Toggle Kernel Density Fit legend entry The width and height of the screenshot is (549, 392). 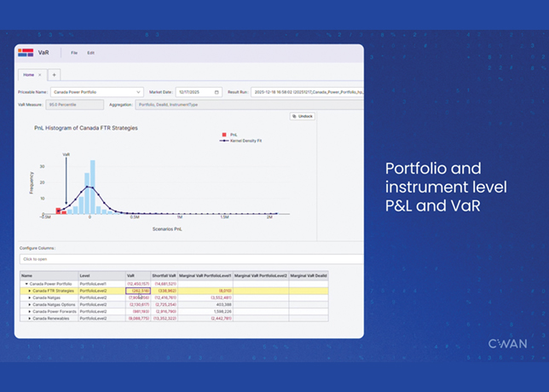tap(239, 140)
